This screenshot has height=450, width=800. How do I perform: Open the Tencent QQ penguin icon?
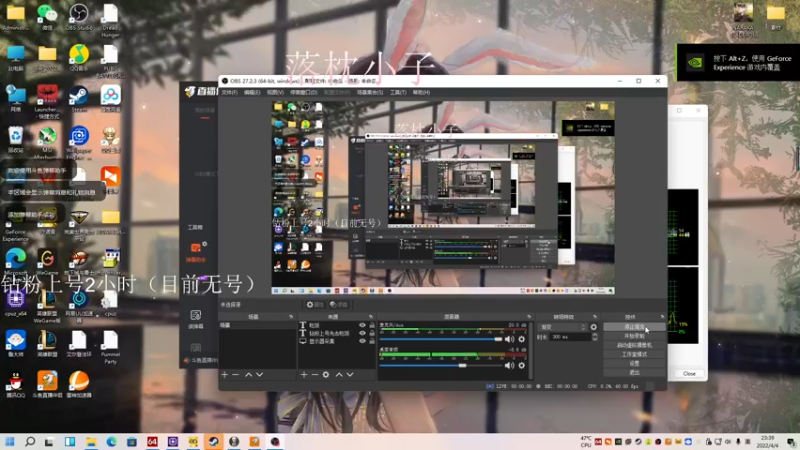[x=15, y=384]
